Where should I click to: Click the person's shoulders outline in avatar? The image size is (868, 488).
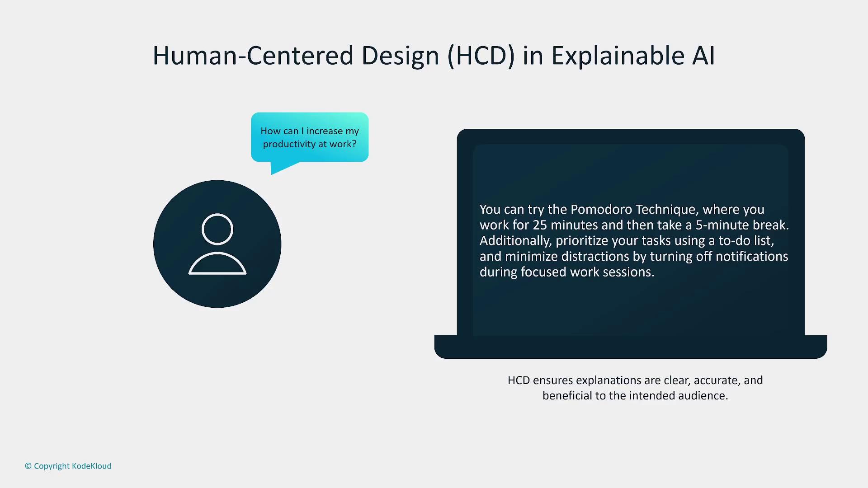coord(217,264)
